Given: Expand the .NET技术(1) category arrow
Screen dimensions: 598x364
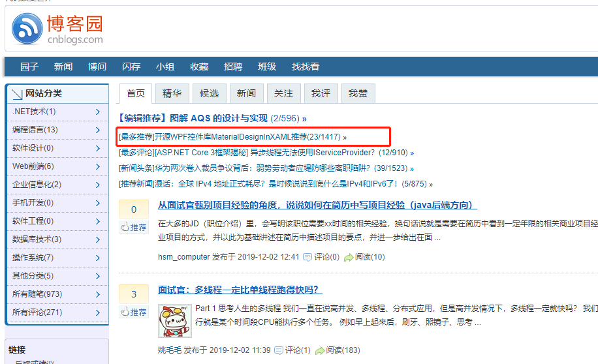Looking at the screenshot, I should click(98, 112).
